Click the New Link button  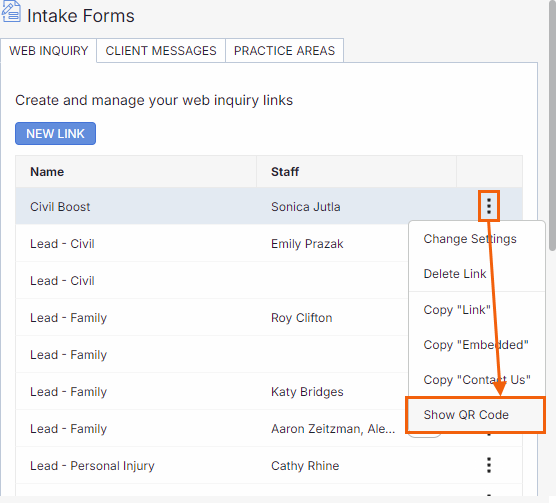coord(55,134)
